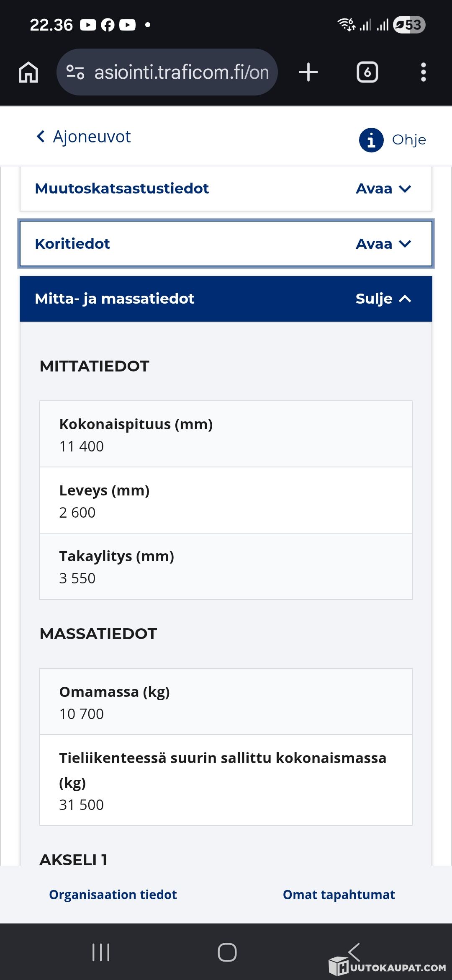Select the Kokonaispituus value 11 400
Screen dimensions: 452x980
tap(82, 446)
